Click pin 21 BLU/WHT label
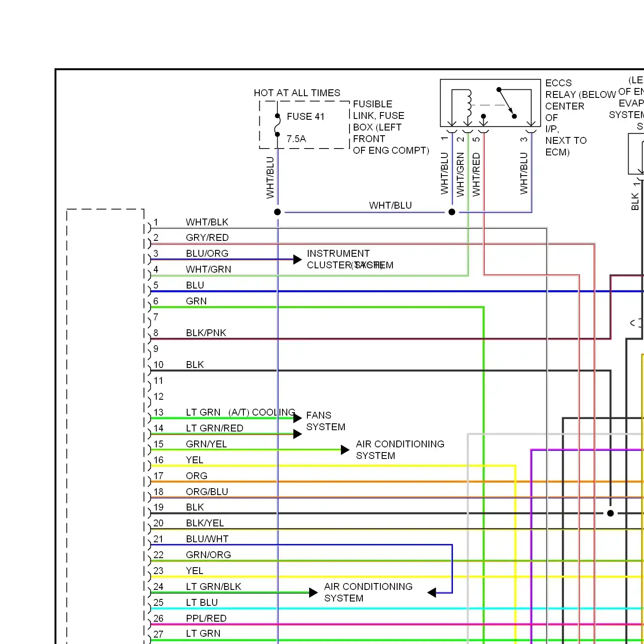Image resolution: width=644 pixels, height=644 pixels. click(x=207, y=539)
